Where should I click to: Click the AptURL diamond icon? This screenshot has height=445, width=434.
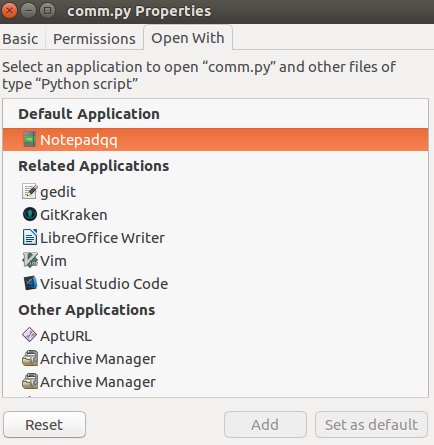[x=29, y=335]
